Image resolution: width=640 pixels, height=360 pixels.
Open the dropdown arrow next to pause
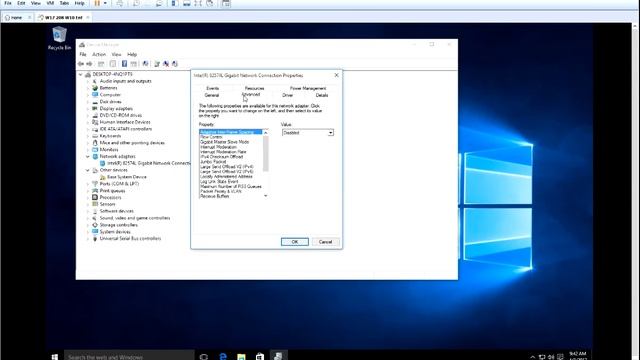click(105, 3)
